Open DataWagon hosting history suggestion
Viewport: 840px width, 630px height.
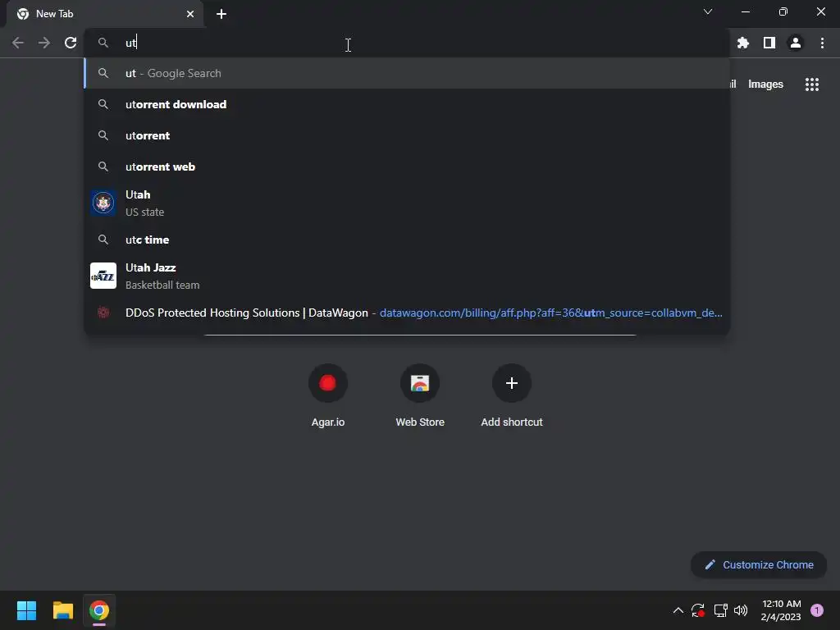coord(407,313)
